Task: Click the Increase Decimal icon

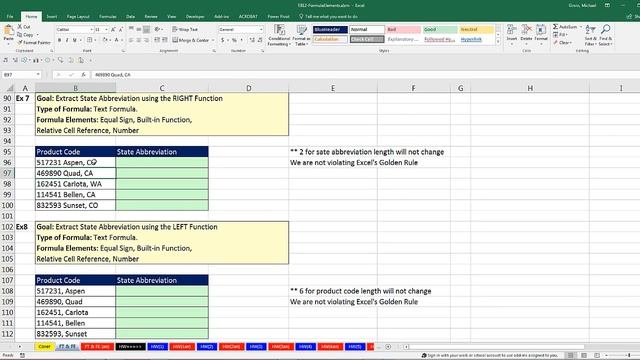Action: (x=252, y=40)
